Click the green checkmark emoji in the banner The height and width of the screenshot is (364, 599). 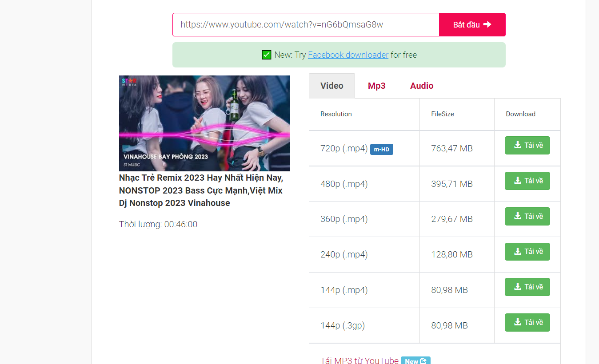click(266, 55)
